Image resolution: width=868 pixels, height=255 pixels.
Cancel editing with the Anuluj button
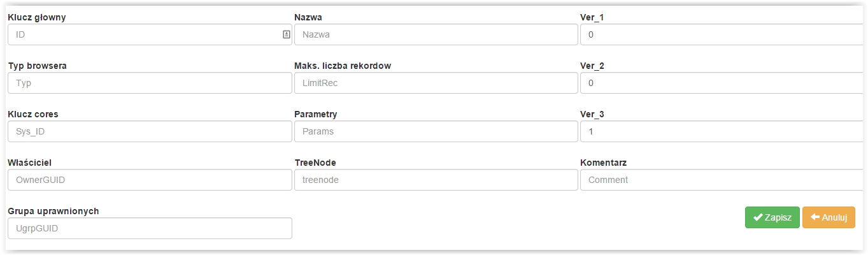pyautogui.click(x=829, y=217)
